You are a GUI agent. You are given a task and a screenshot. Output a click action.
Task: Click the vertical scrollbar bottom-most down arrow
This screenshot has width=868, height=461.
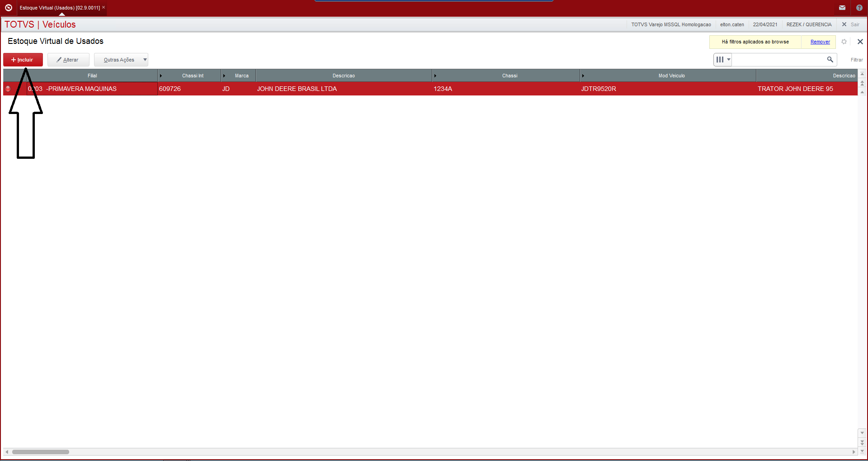coord(862,451)
